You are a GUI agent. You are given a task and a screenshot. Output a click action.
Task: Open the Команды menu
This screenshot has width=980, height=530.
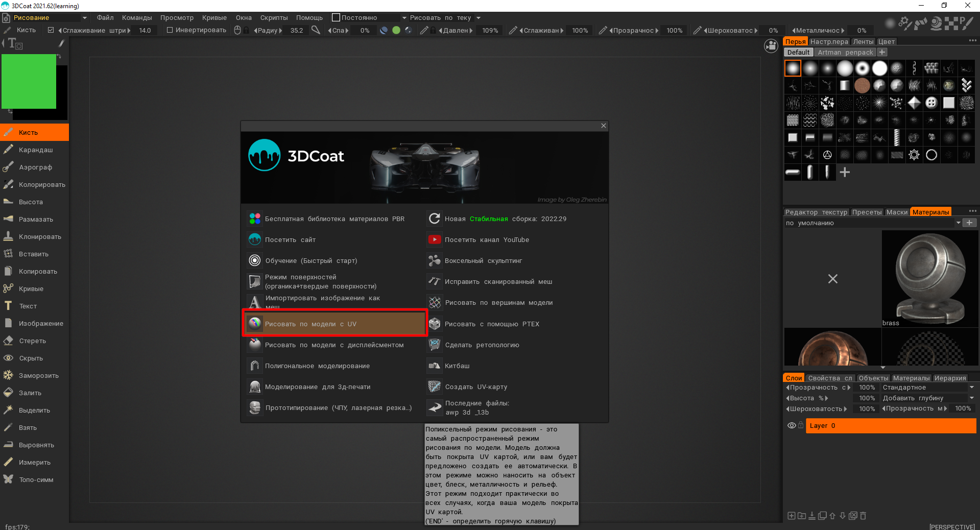(x=137, y=17)
